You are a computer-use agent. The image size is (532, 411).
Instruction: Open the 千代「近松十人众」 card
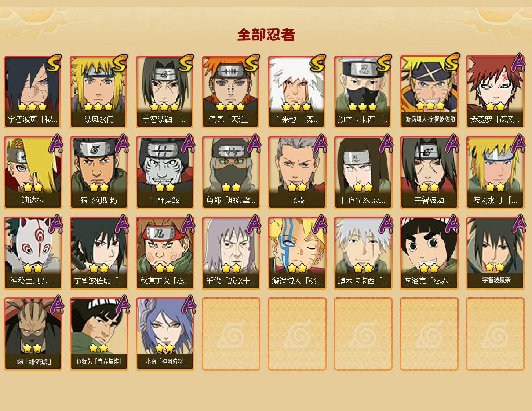(231, 254)
